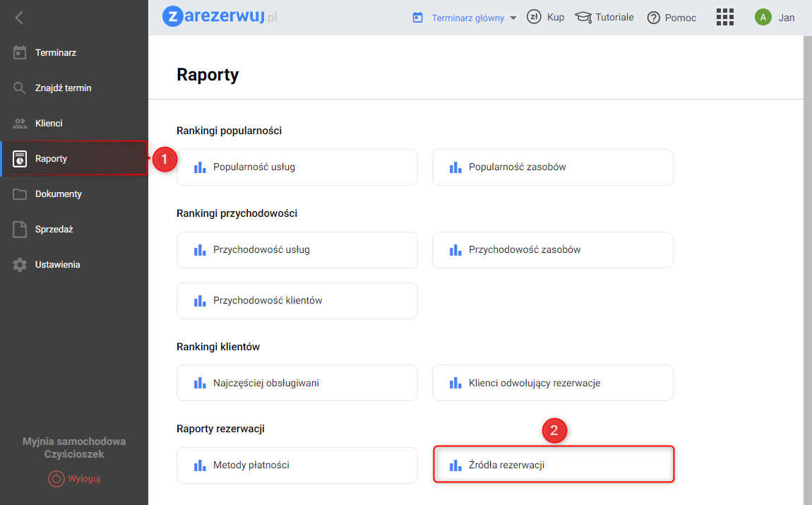The width and height of the screenshot is (812, 505).
Task: Click bar chart icon of Popularność usług
Action: pyautogui.click(x=200, y=167)
